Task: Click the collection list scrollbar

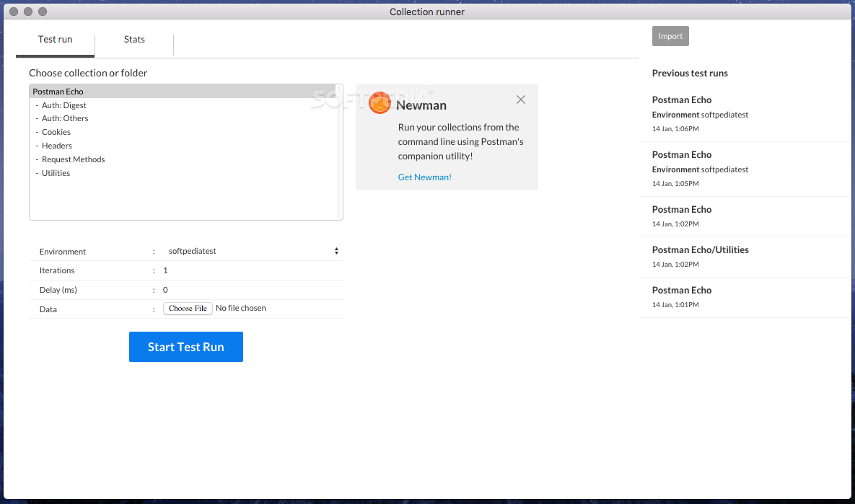Action: coord(340,152)
